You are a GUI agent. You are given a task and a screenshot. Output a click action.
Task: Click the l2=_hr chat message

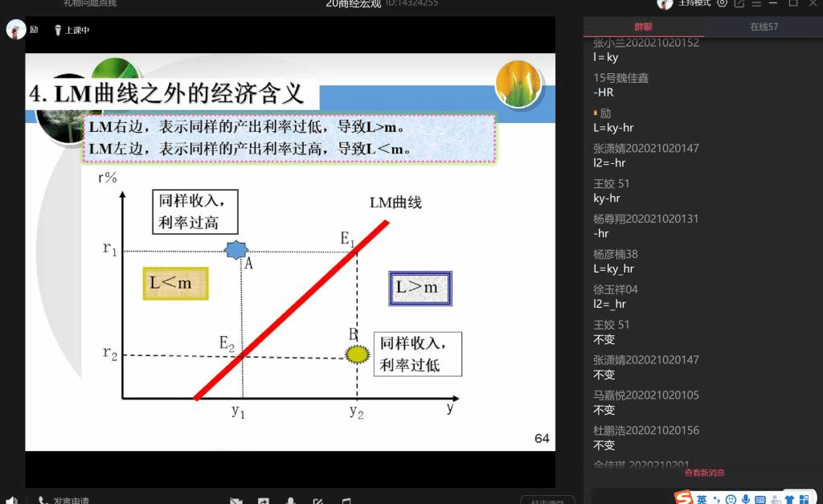[x=609, y=304]
